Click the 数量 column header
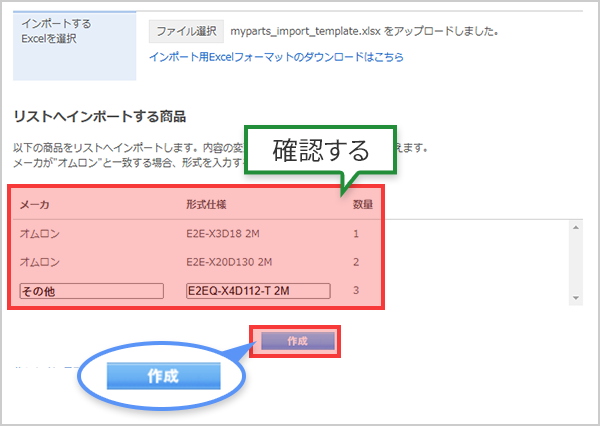 click(x=363, y=205)
